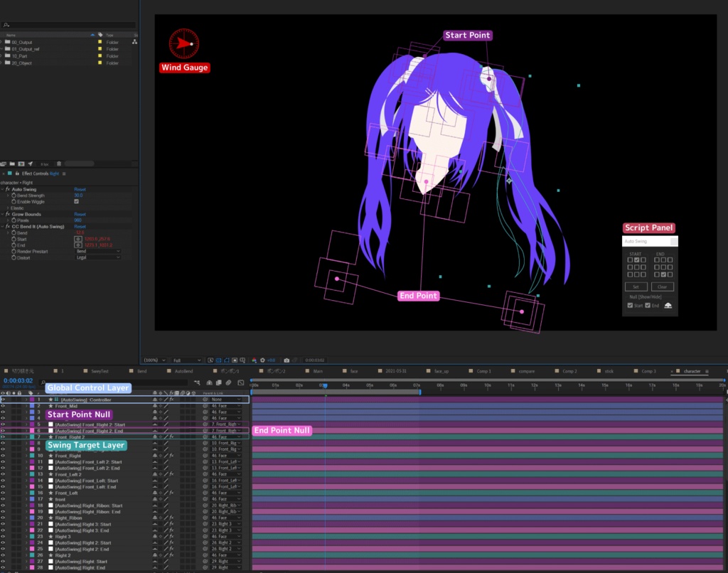This screenshot has height=573, width=728.
Task: Click the shy-mask icon in Auto Swing script panel
Action: [668, 306]
